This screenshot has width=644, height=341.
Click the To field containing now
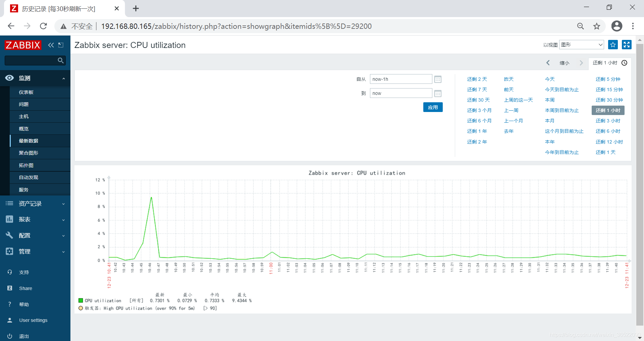[x=401, y=93]
